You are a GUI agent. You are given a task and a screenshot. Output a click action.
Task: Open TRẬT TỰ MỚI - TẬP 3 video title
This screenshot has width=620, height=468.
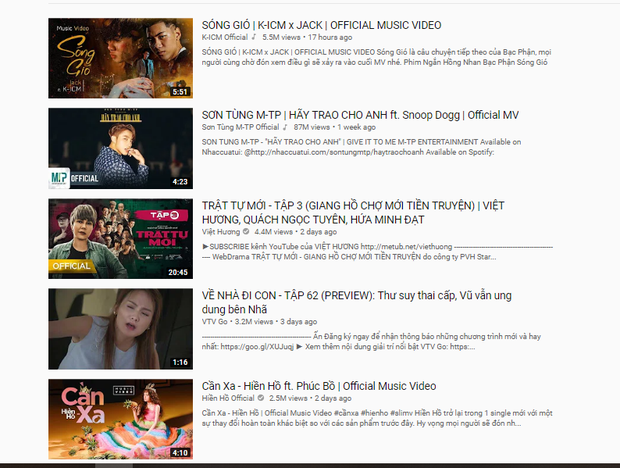pyautogui.click(x=353, y=213)
